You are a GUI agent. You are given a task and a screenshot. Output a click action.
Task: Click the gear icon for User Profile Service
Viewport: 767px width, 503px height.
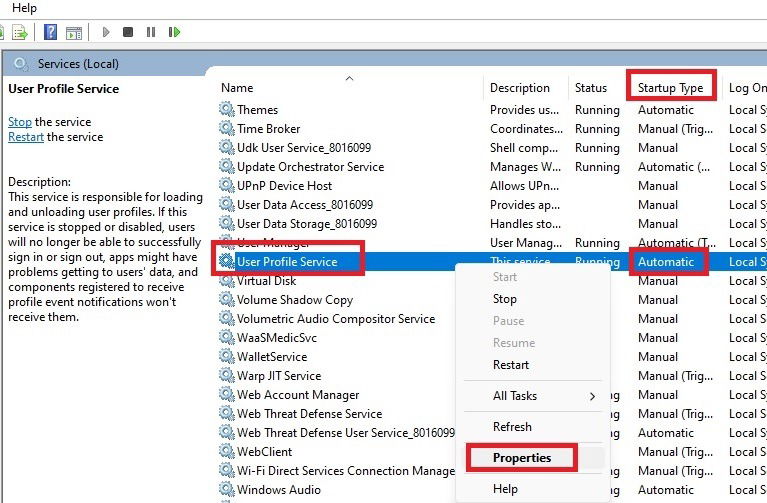(x=226, y=261)
